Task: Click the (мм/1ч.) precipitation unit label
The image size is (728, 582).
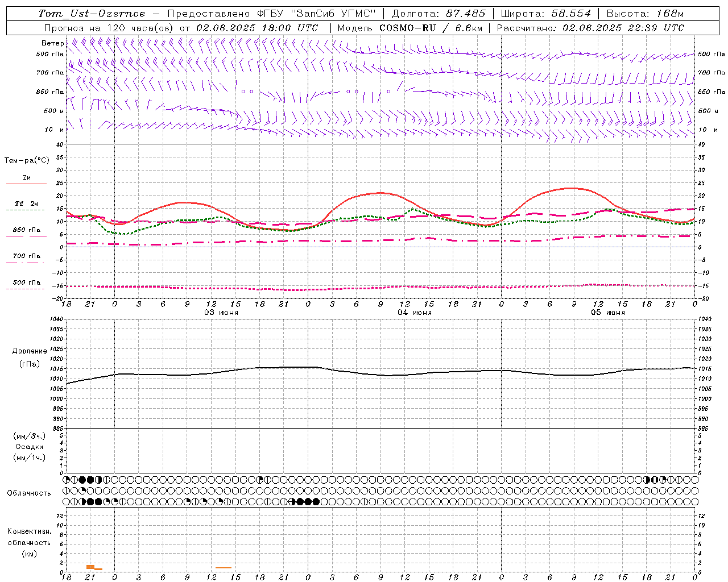Action: (x=30, y=458)
